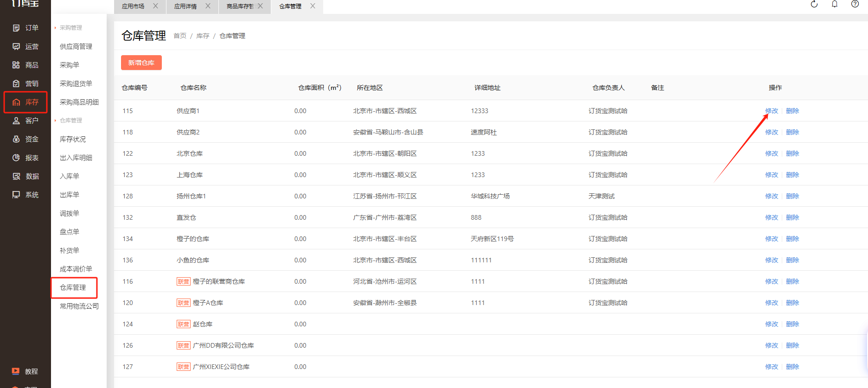Click 删除 for warehouse 橙子的仓库
Viewport: 868px width, 388px height.
[x=792, y=239]
